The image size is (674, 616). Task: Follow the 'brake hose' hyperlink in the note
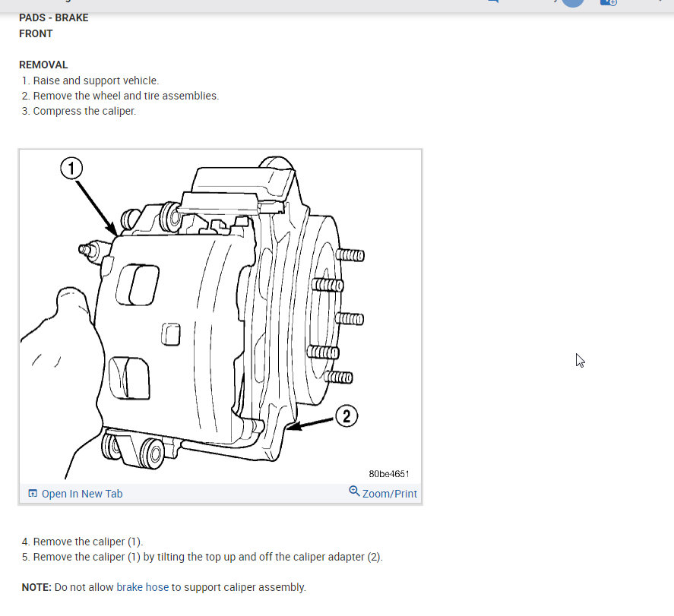[x=143, y=587]
